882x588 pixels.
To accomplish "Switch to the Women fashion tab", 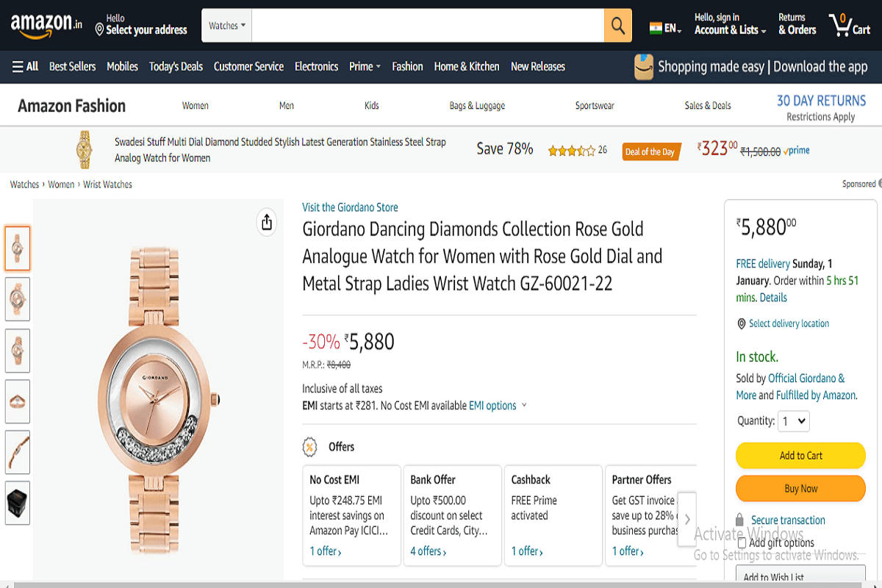I will click(x=195, y=105).
